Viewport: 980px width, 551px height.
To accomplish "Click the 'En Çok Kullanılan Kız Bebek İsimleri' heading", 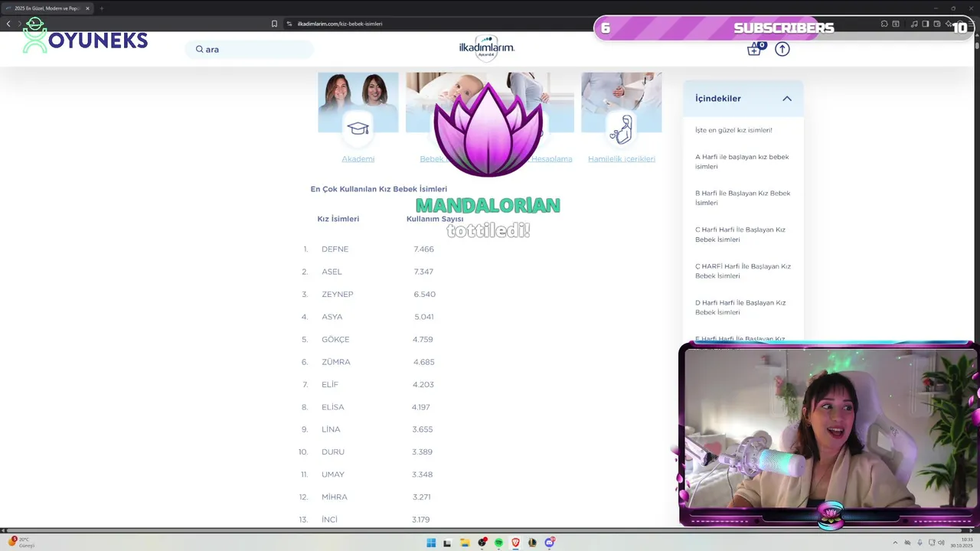I will pyautogui.click(x=379, y=189).
